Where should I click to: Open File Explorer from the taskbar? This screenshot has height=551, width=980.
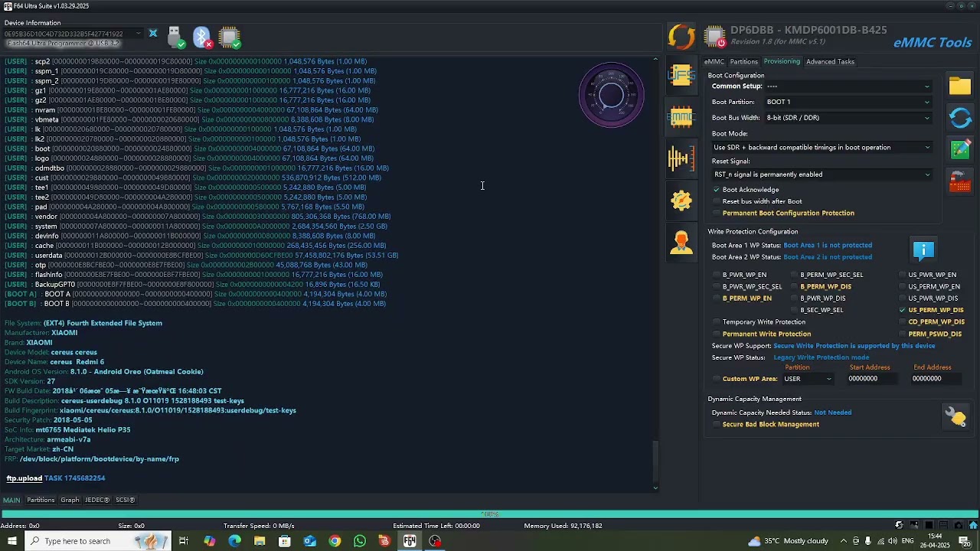260,541
